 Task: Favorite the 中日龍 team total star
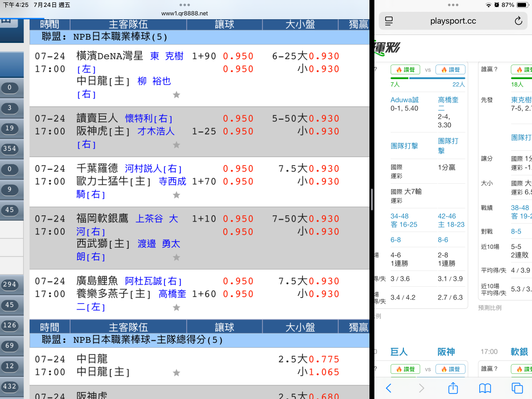(x=176, y=373)
